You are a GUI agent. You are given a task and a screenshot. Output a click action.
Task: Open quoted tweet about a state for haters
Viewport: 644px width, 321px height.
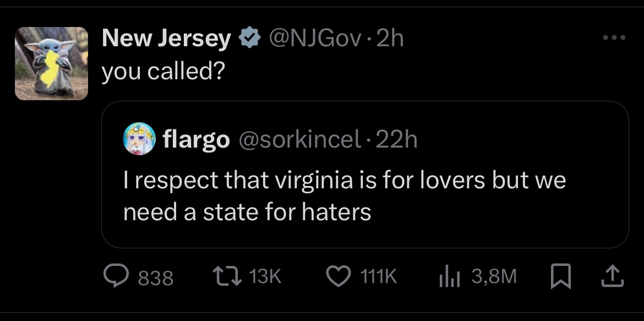344,197
